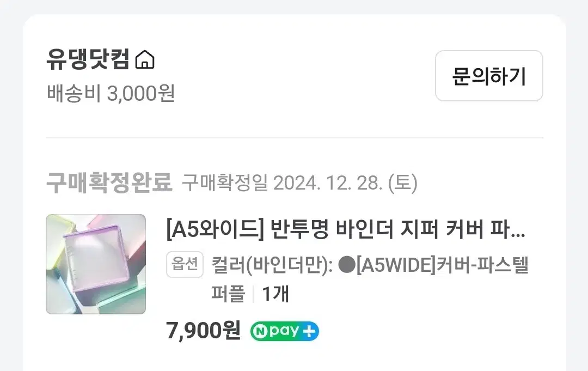The width and height of the screenshot is (588, 371).
Task: Open the binder cover product thumbnail
Action: 96,264
